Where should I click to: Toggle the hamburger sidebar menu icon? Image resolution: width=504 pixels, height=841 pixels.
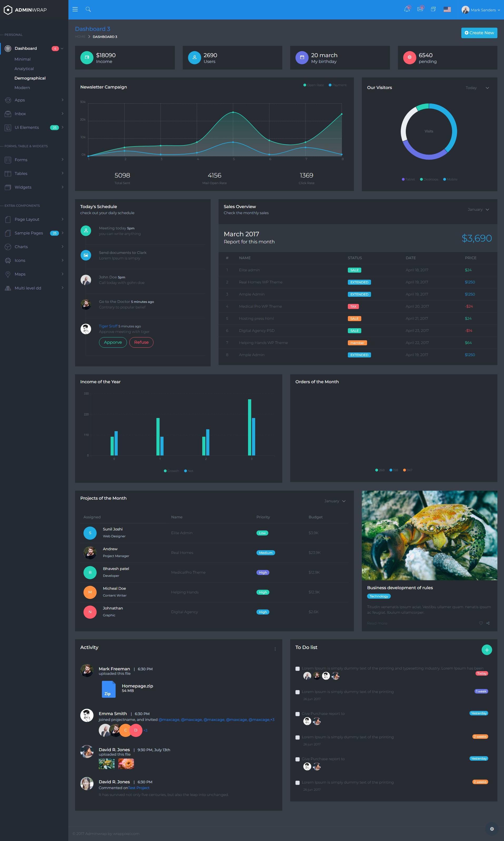click(x=75, y=9)
